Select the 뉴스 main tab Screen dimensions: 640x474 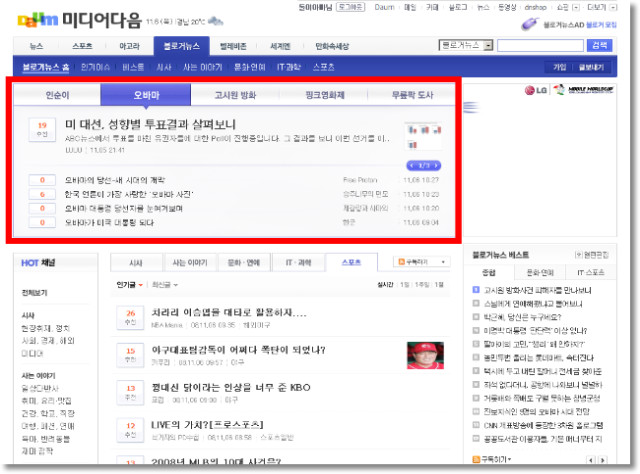(x=36, y=46)
